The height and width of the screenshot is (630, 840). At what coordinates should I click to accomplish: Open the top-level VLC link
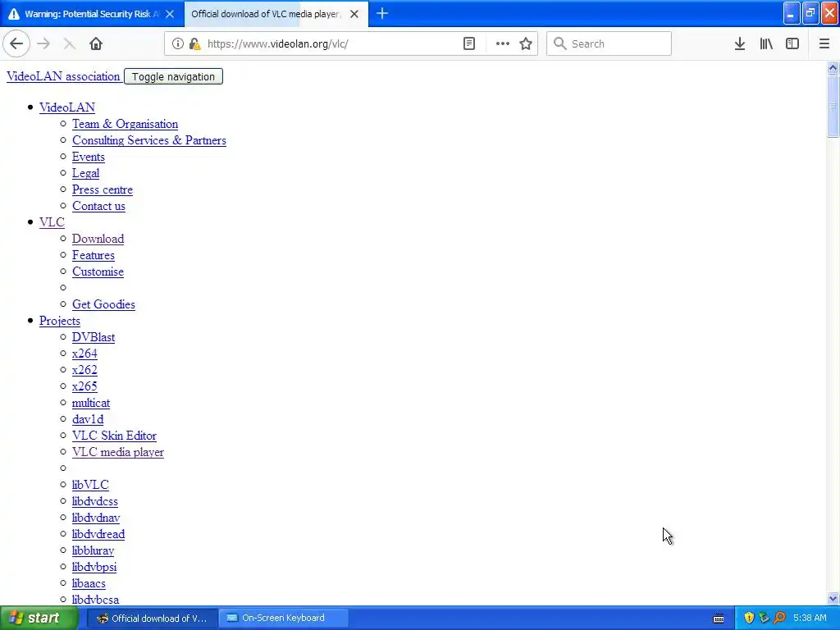tap(52, 222)
